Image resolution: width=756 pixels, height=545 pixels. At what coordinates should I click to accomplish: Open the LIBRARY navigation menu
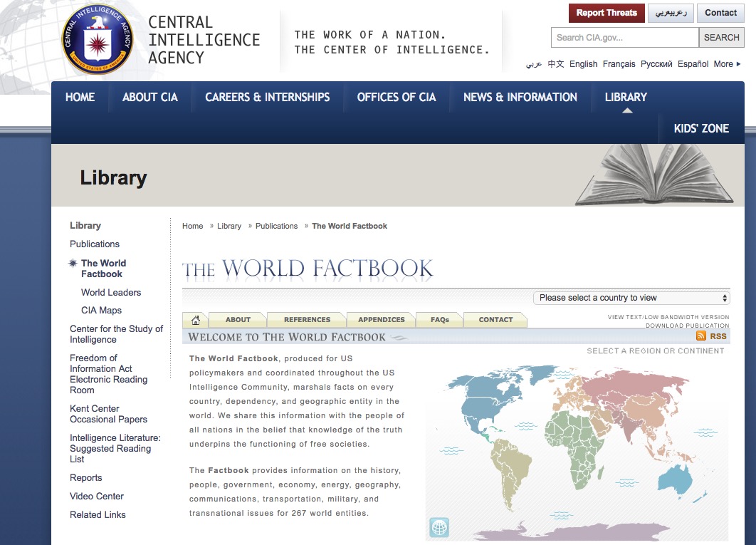[626, 97]
